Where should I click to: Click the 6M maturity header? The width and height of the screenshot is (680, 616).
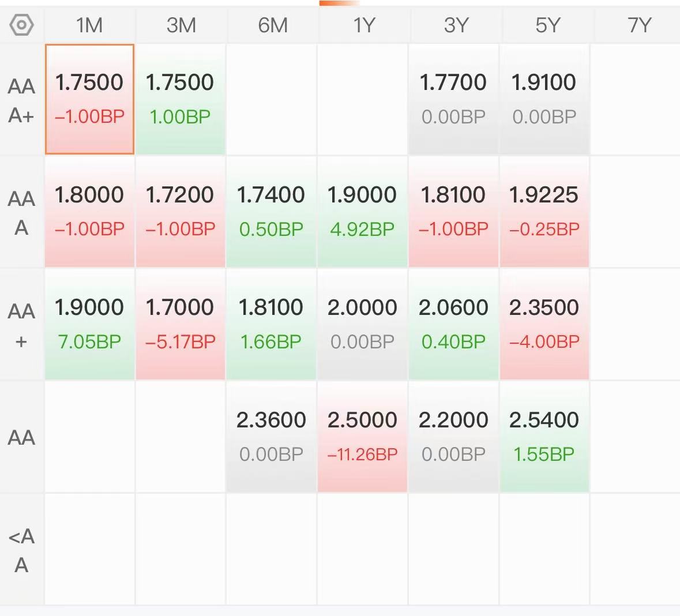272,25
